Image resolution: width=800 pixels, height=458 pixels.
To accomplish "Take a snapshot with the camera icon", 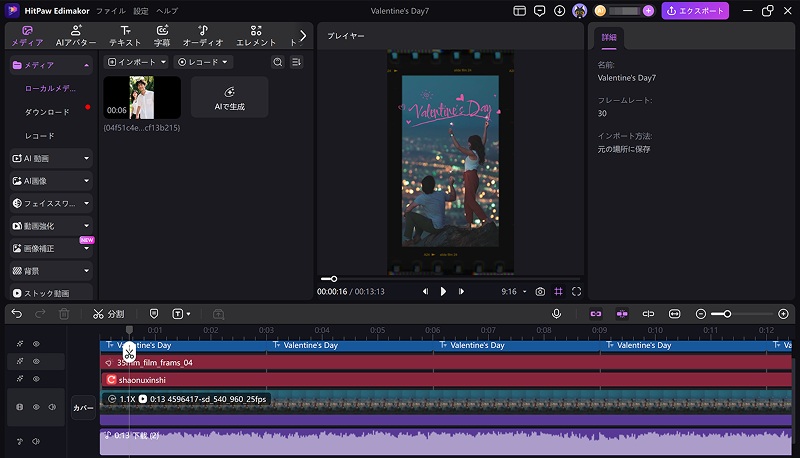I will (540, 291).
